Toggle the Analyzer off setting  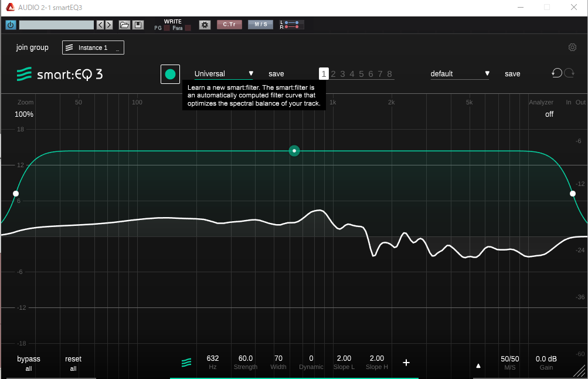coord(549,114)
